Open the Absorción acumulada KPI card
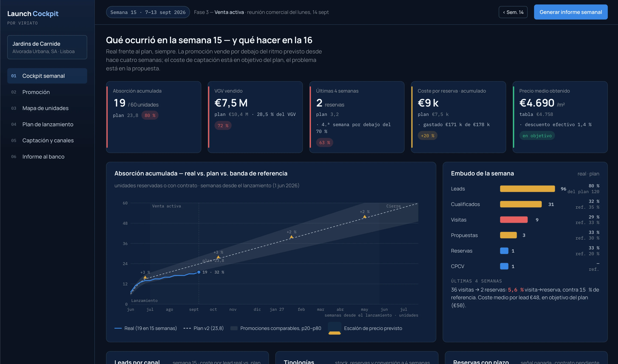 point(154,117)
